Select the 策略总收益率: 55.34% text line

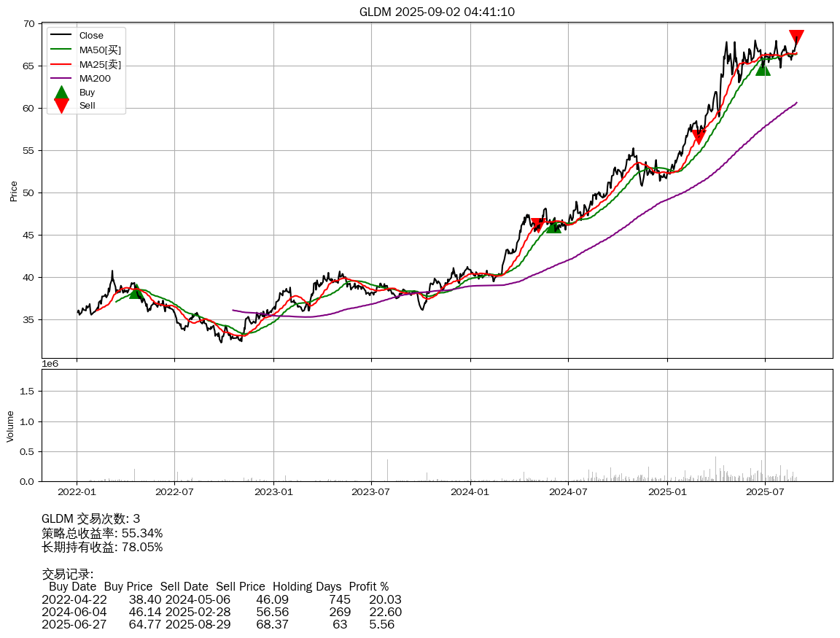click(x=102, y=533)
